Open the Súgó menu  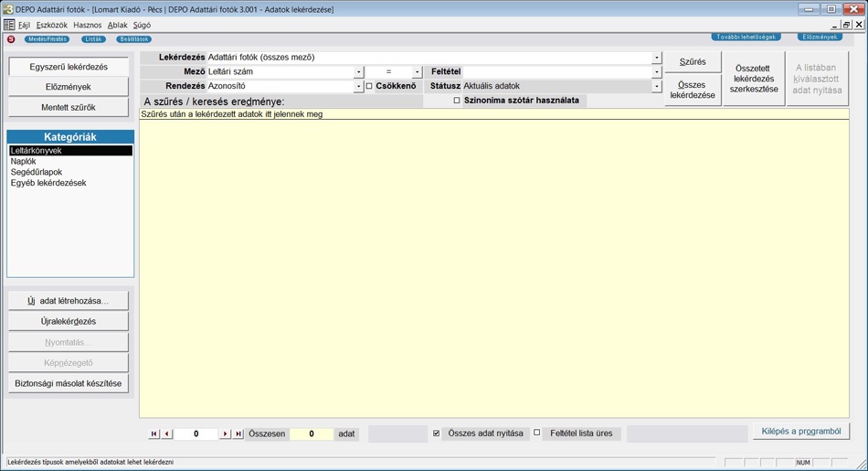(x=142, y=26)
